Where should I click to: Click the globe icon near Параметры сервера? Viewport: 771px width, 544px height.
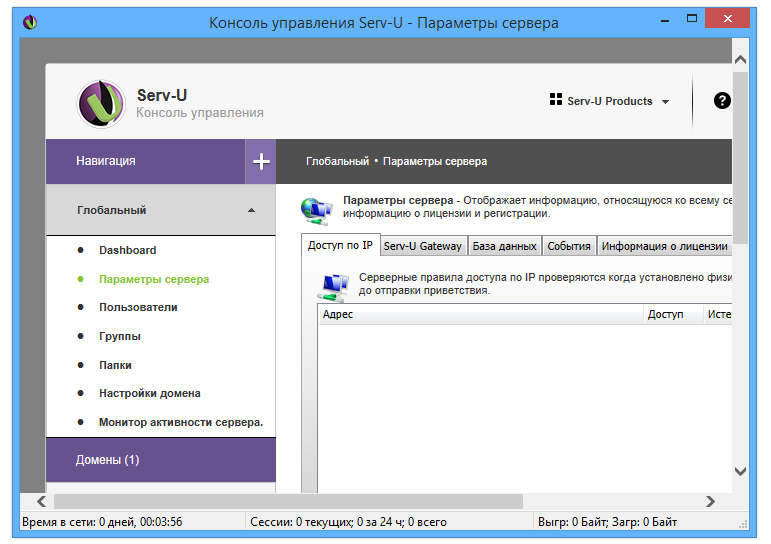pyautogui.click(x=317, y=211)
